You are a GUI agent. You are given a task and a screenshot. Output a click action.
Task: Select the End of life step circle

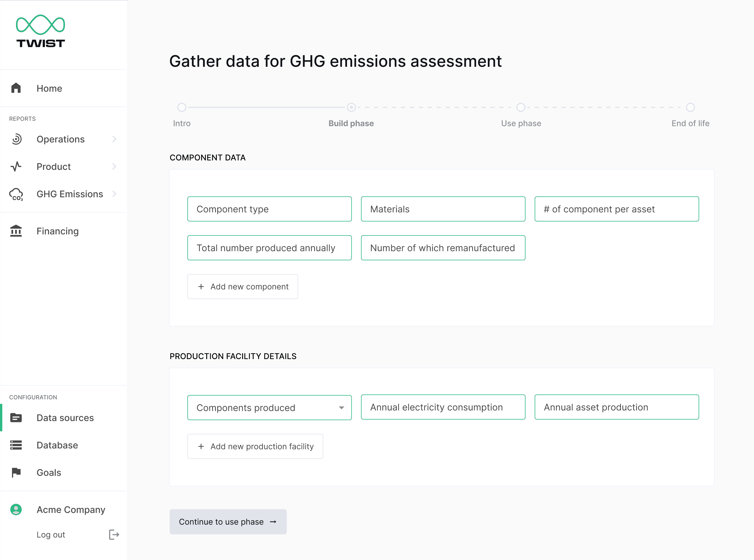tap(690, 107)
